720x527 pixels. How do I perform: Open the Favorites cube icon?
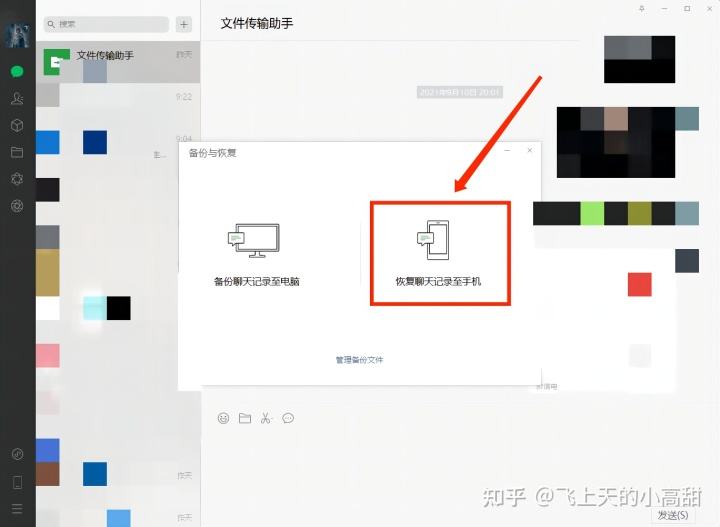click(17, 125)
